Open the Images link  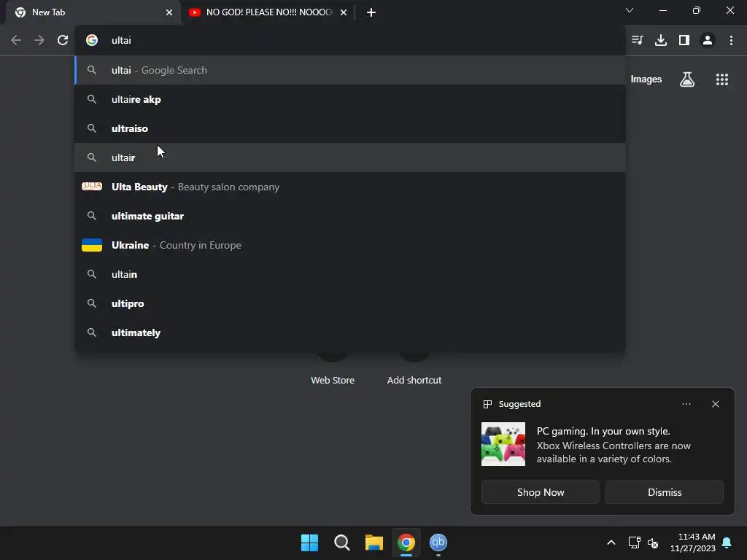[x=646, y=79]
